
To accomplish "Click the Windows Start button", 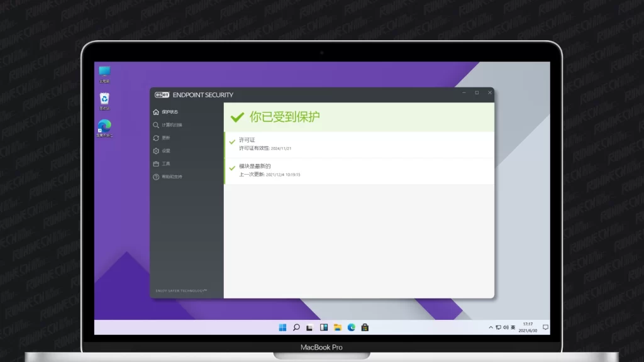I will tap(282, 327).
